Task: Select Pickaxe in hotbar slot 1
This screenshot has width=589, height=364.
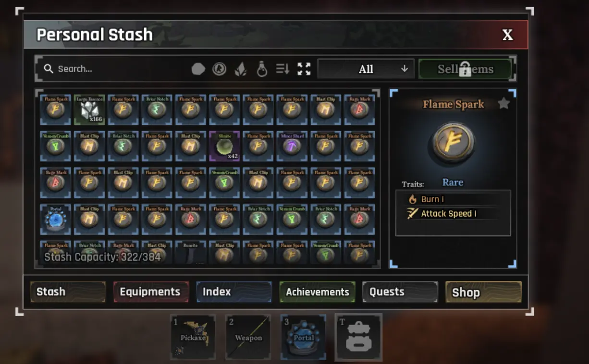Action: [193, 337]
